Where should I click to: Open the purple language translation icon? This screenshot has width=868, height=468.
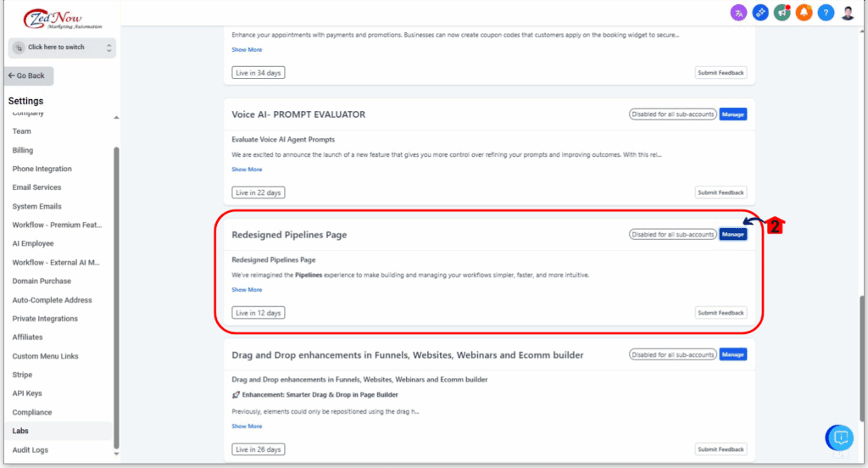738,12
